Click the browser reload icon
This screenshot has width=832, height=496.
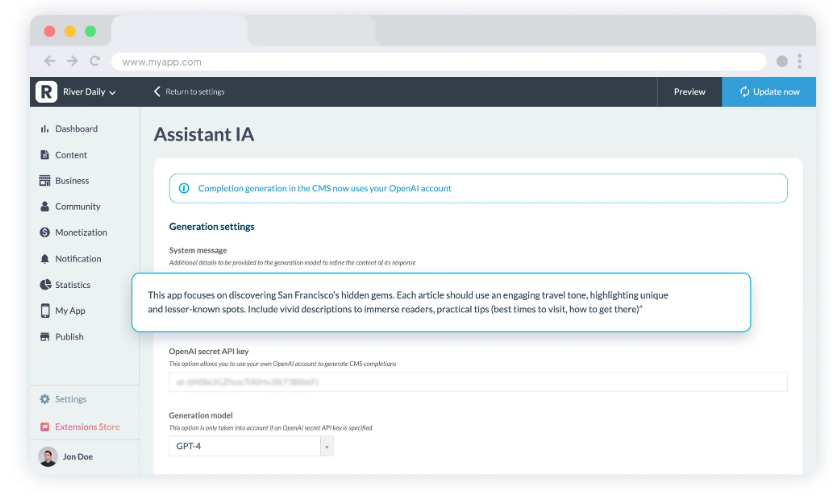click(95, 61)
